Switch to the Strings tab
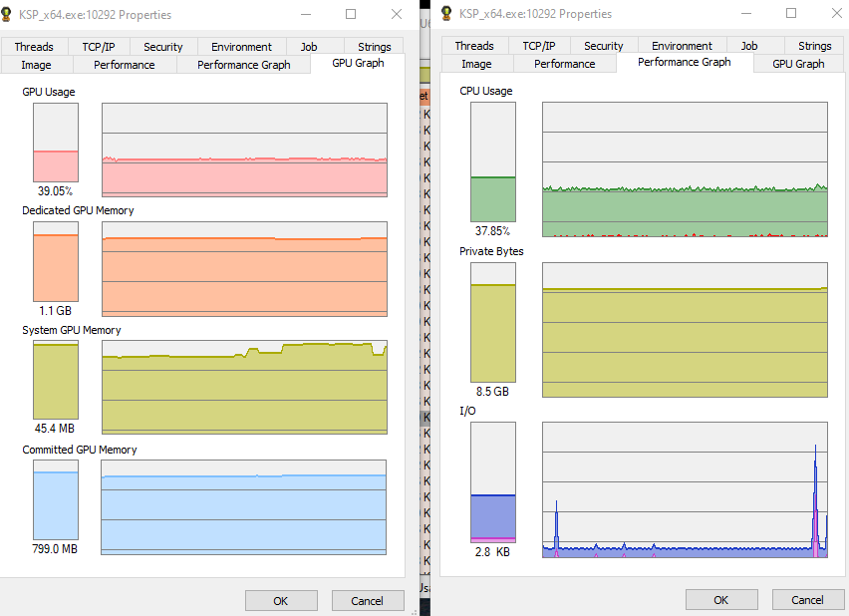849x616 pixels. click(x=374, y=46)
